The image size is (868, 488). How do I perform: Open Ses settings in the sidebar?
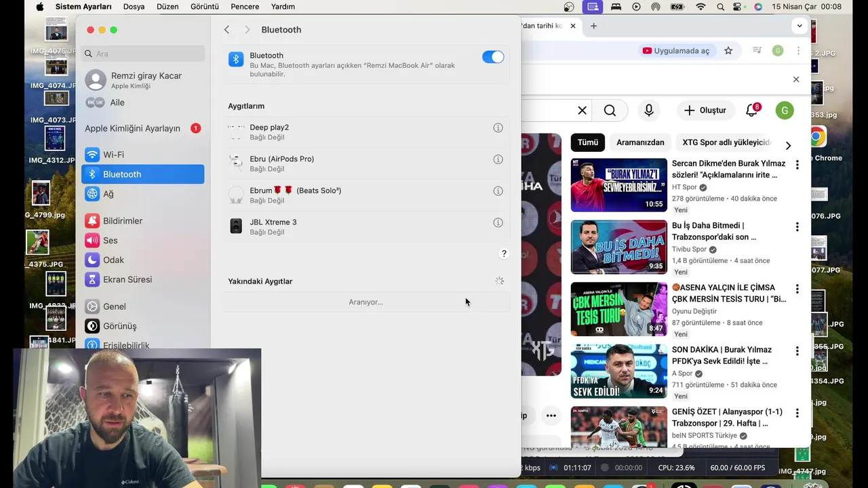tap(142, 240)
